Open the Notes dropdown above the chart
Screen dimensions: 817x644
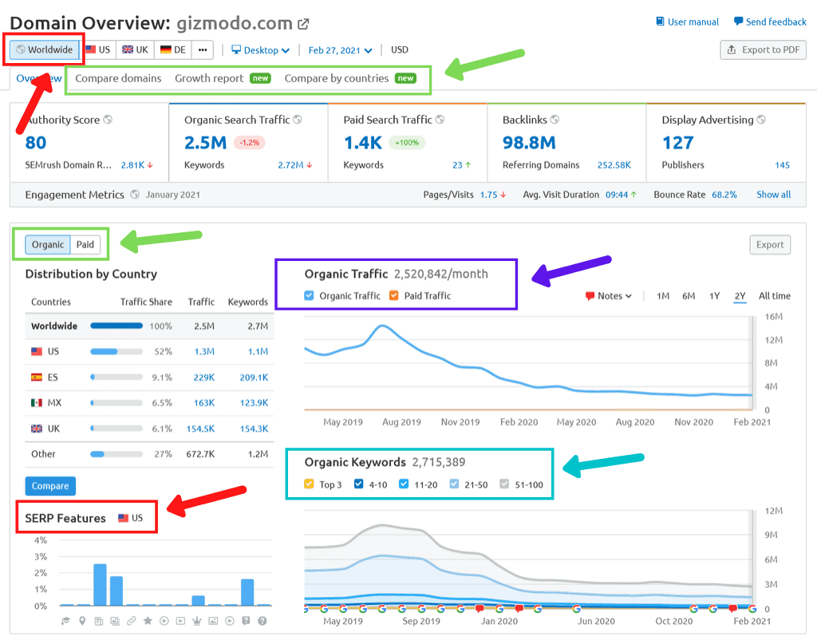tap(609, 296)
